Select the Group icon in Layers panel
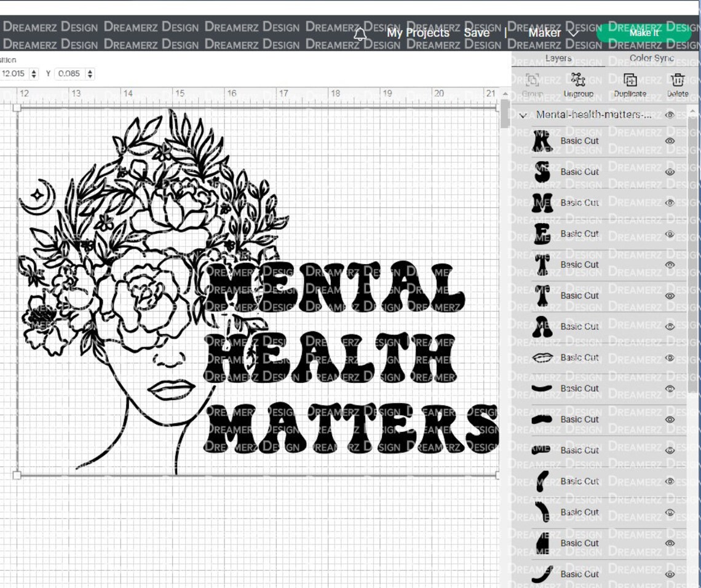701x588 pixels. pyautogui.click(x=533, y=80)
